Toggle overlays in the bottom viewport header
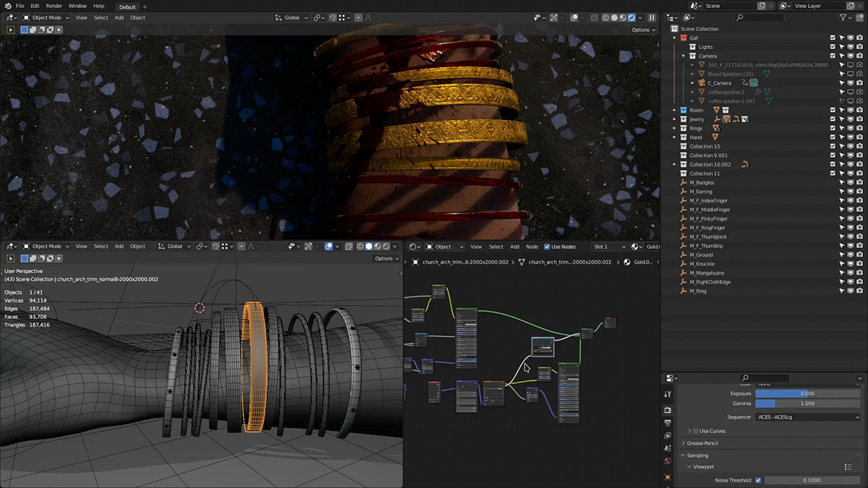The height and width of the screenshot is (488, 868). pyautogui.click(x=328, y=247)
